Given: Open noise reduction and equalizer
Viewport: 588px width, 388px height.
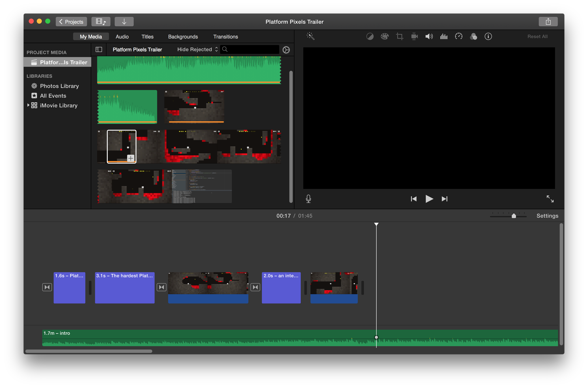Looking at the screenshot, I should pos(444,37).
